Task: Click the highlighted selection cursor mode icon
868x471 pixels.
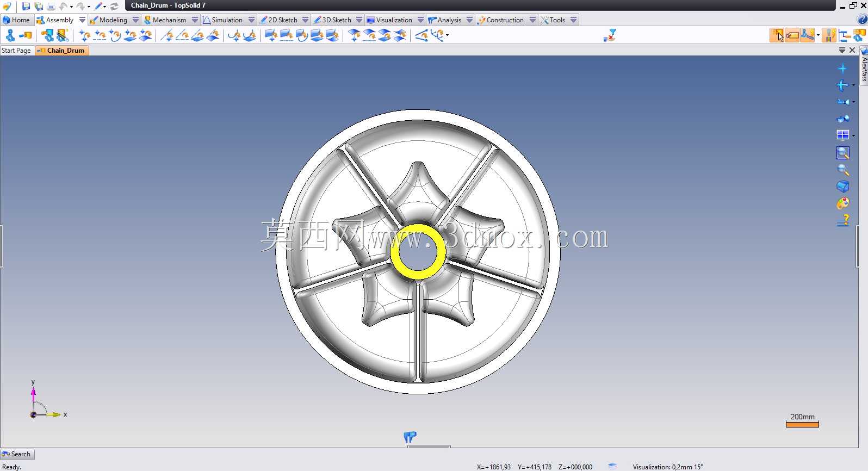Action: (x=777, y=35)
